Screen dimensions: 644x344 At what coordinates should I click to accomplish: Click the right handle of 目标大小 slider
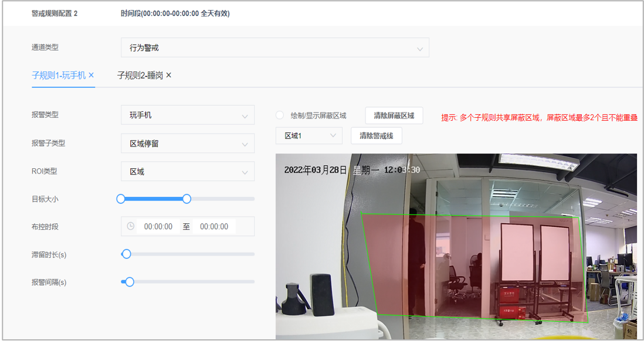pyautogui.click(x=187, y=199)
